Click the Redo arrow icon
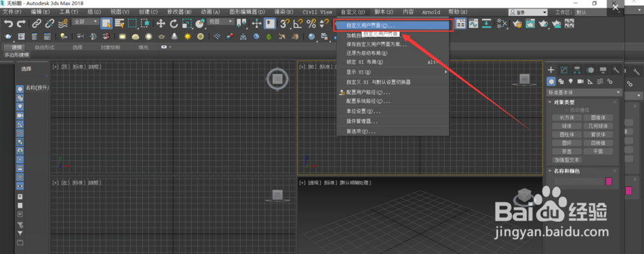This screenshot has width=644, height=254. point(21,24)
